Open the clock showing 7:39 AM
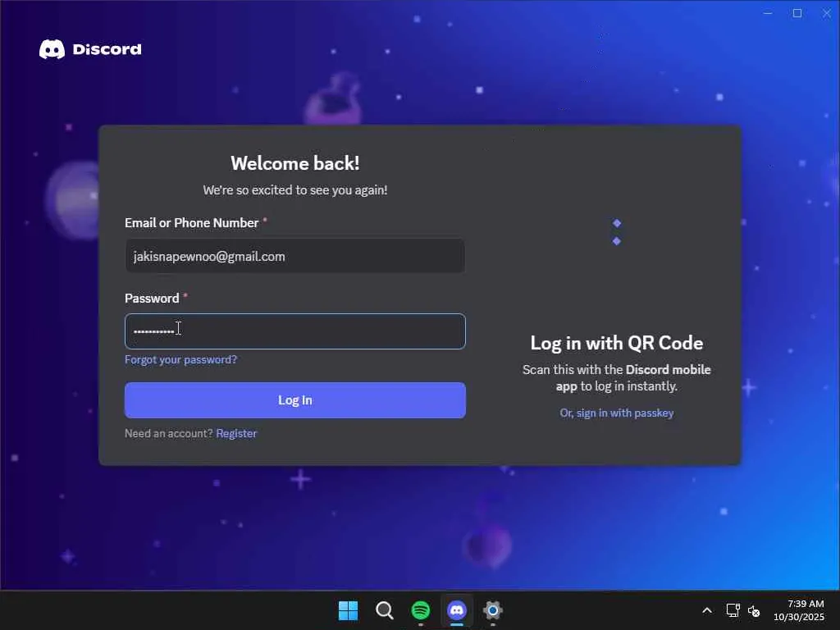The width and height of the screenshot is (840, 630). point(799,610)
